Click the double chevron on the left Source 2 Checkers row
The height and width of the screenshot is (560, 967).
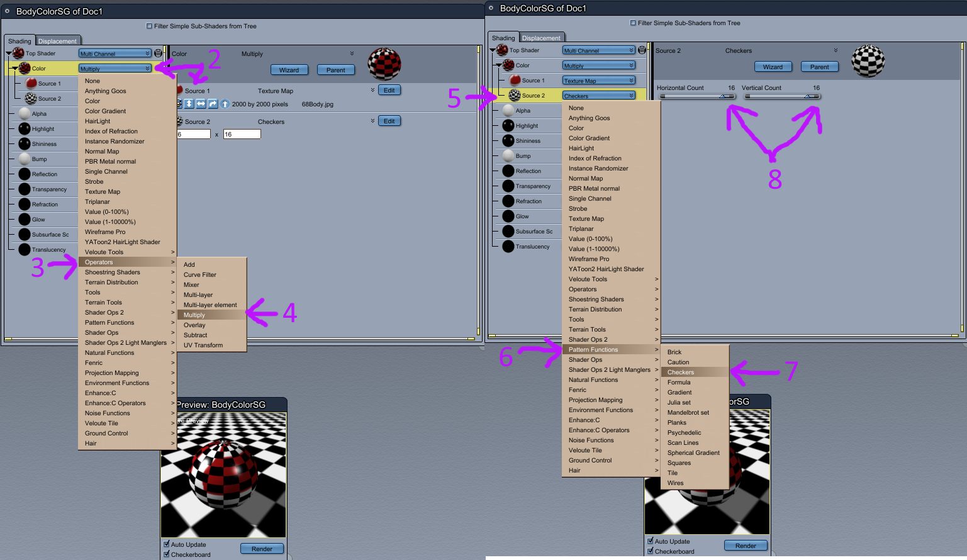(372, 121)
